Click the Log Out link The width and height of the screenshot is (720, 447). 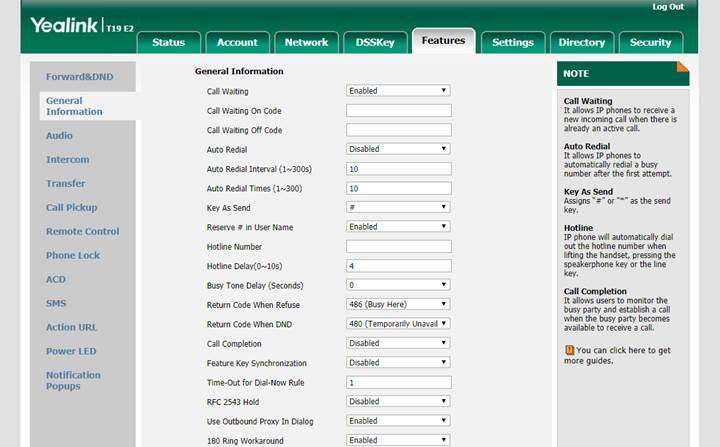tap(667, 7)
